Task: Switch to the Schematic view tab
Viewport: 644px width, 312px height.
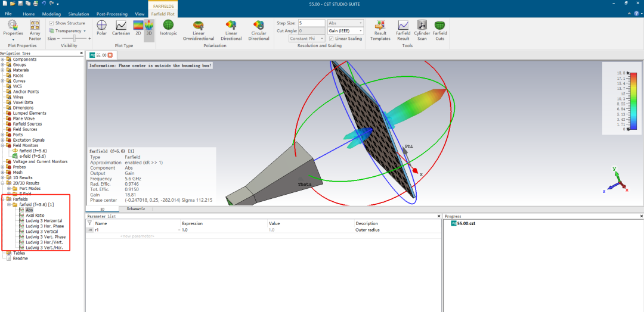Action: pyautogui.click(x=135, y=209)
